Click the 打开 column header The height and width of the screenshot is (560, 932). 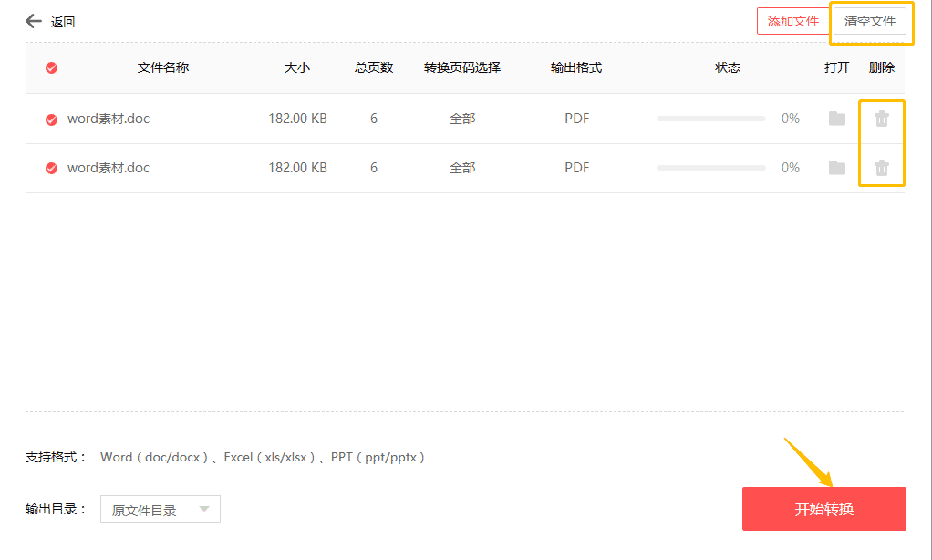pyautogui.click(x=837, y=67)
